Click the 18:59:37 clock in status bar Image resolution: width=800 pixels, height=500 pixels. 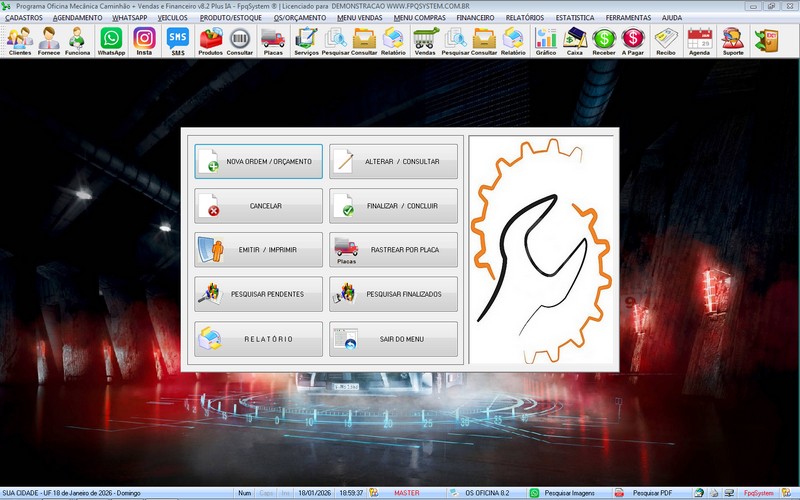(351, 493)
